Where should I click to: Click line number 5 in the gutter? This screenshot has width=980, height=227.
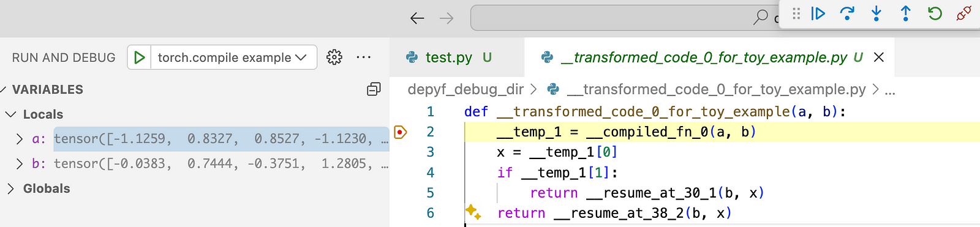point(431,193)
